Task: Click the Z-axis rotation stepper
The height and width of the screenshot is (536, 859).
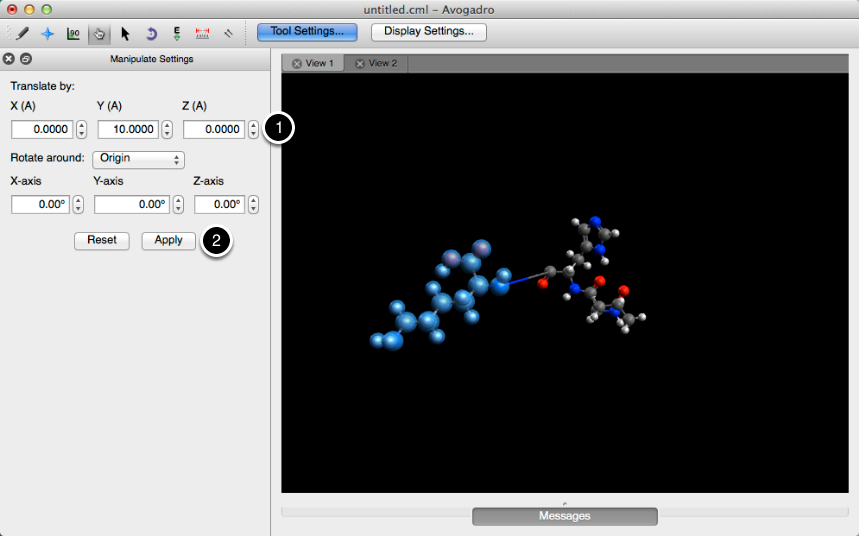Action: (x=253, y=204)
